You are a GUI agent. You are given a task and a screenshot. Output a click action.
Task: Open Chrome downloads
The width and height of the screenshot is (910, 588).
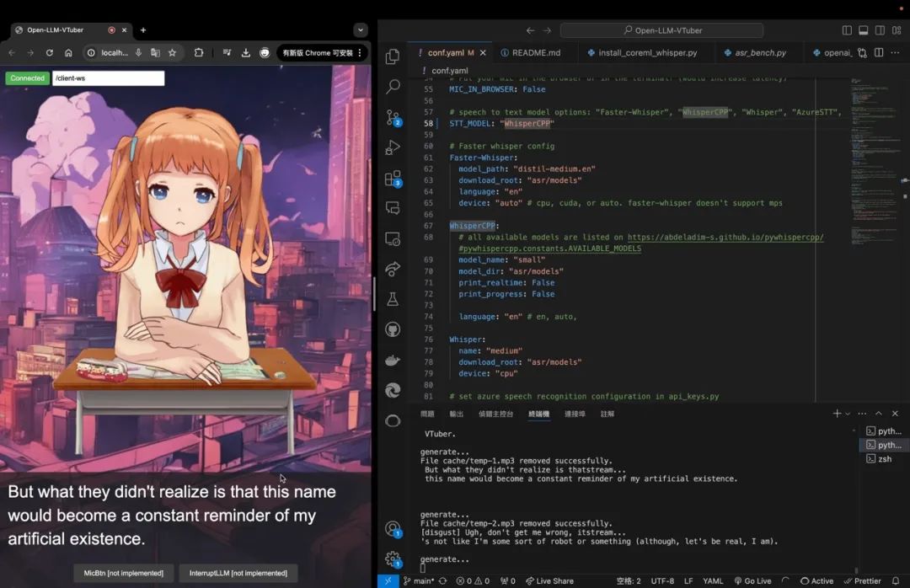(245, 53)
